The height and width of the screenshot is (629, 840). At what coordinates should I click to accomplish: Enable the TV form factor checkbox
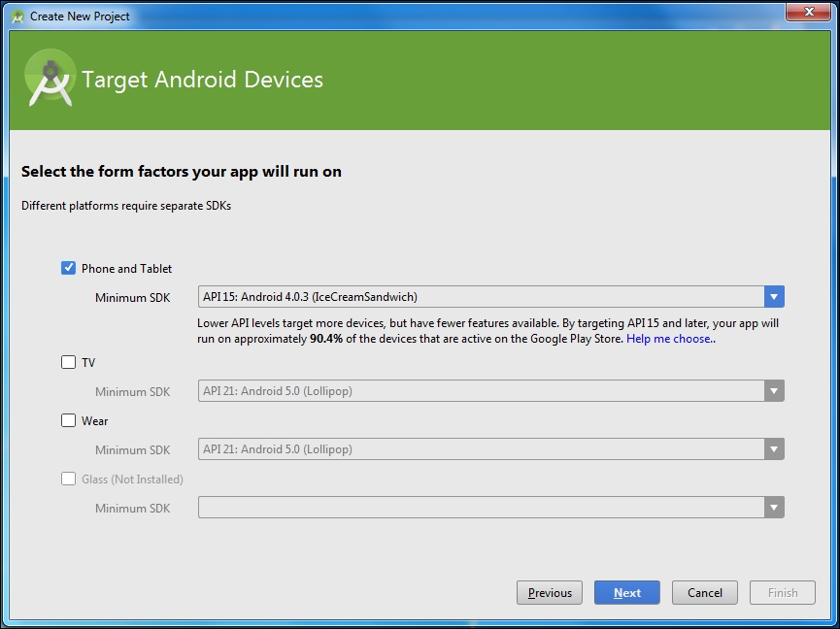tap(69, 362)
